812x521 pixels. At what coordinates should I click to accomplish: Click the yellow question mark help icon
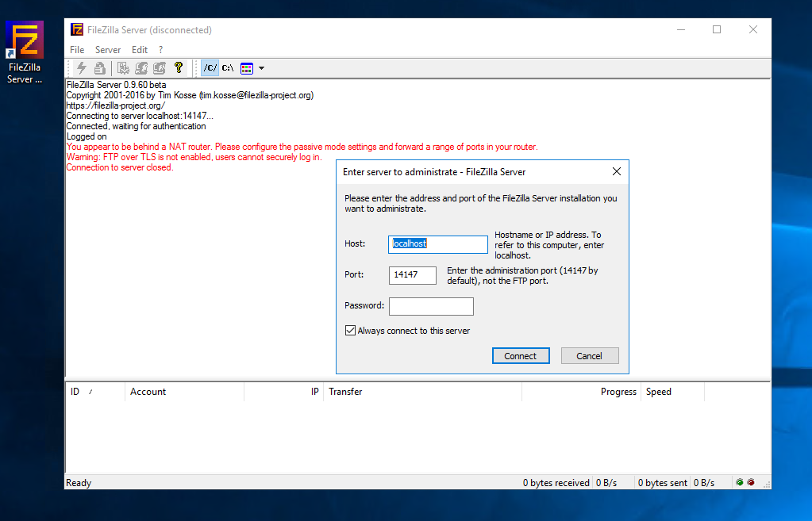(179, 68)
